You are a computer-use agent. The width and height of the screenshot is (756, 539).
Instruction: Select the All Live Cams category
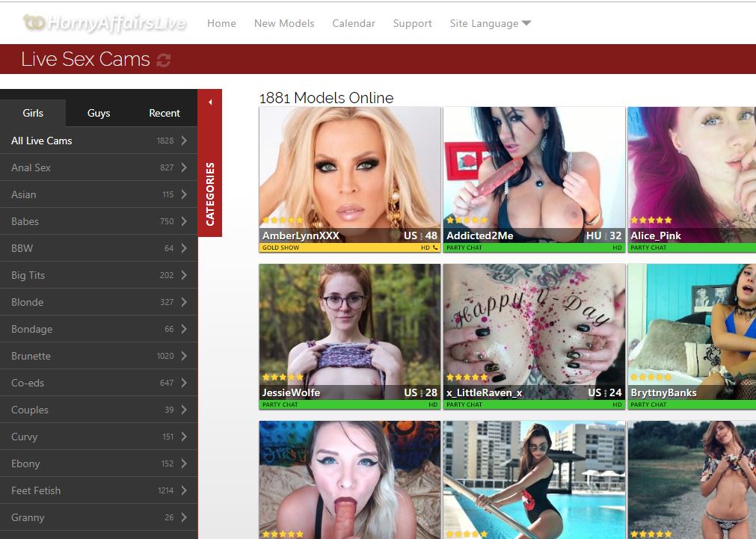pyautogui.click(x=99, y=141)
